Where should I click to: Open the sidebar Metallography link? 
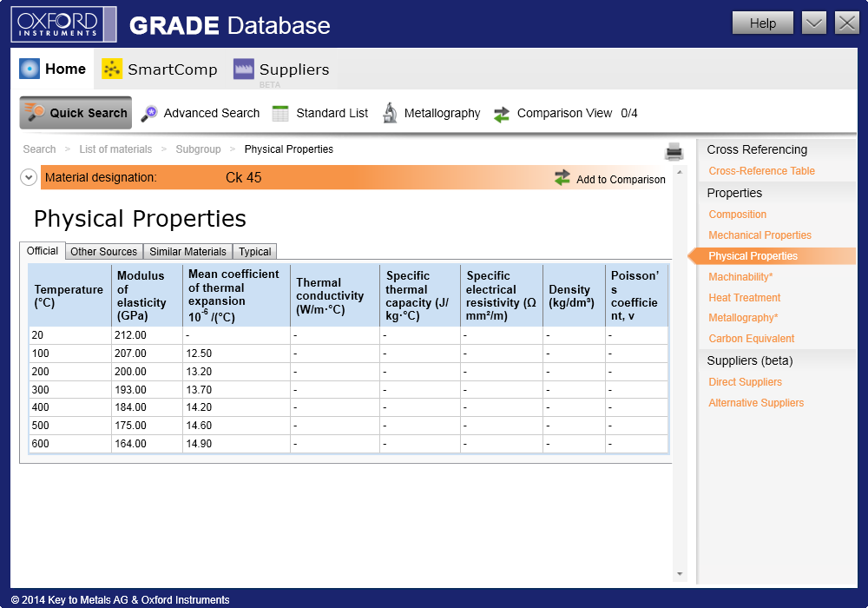[x=744, y=318]
